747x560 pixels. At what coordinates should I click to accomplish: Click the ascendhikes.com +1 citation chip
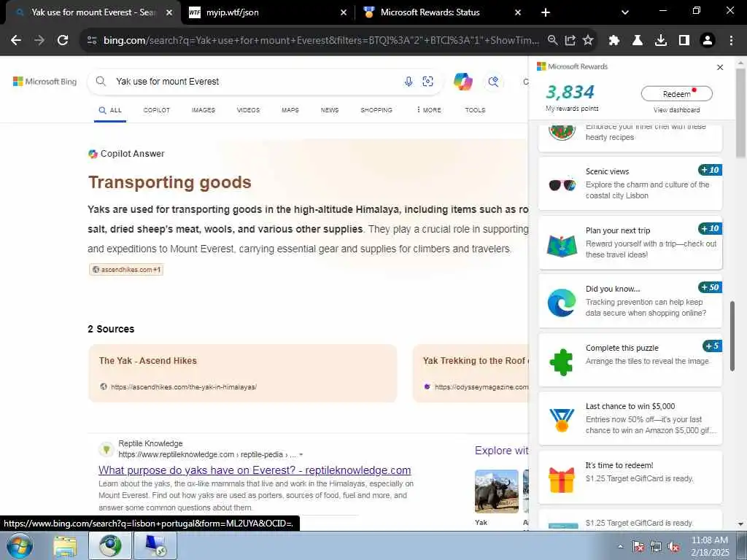click(126, 270)
